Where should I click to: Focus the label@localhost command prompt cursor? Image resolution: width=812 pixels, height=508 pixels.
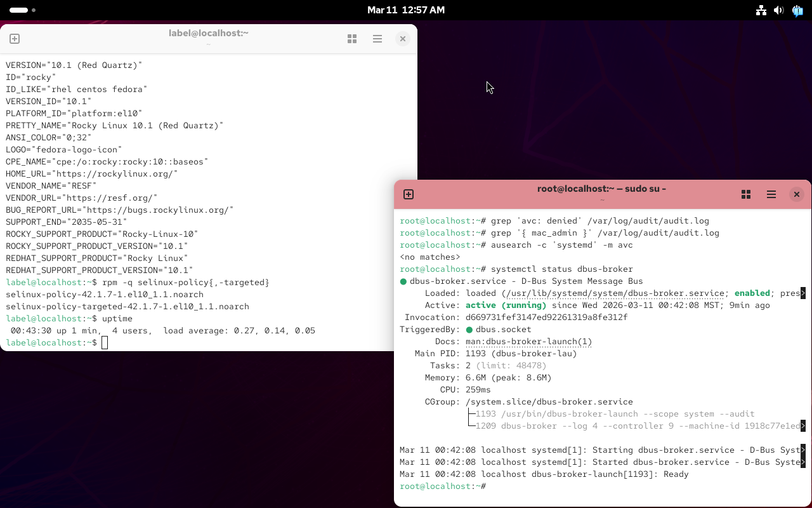tap(105, 343)
